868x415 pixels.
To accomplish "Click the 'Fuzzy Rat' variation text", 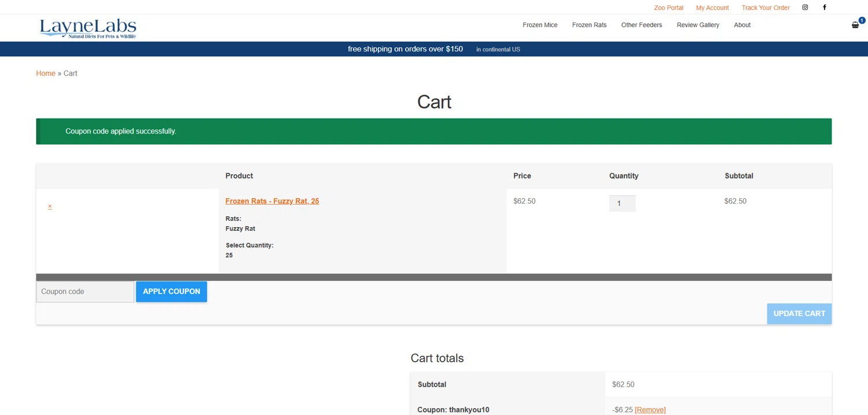I will coord(240,228).
